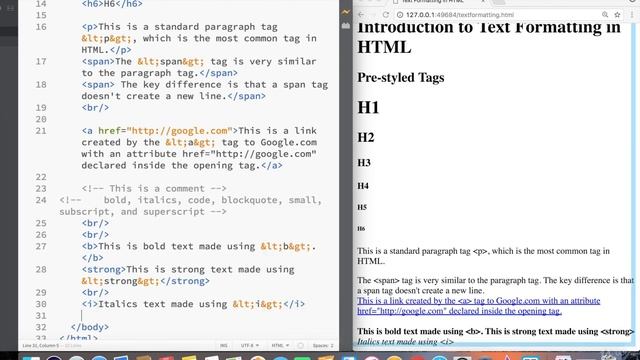Click 'Introduction to Text Formatting in HTML' heading

point(489,37)
